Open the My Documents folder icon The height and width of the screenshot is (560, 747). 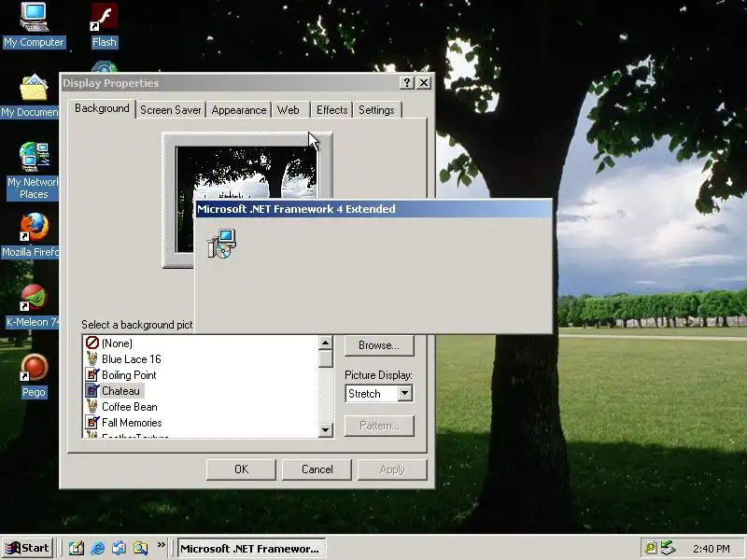click(x=34, y=87)
